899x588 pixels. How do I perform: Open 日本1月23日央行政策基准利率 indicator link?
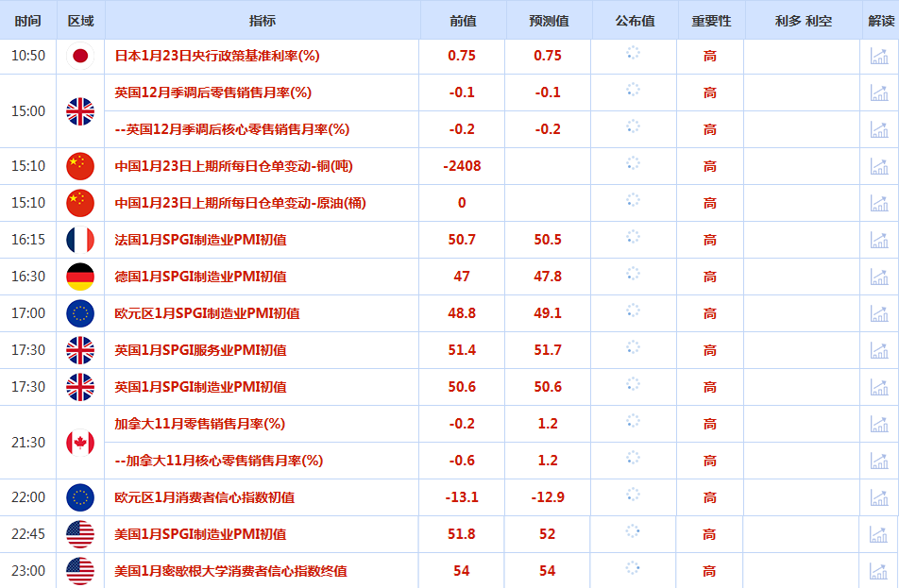(x=217, y=56)
